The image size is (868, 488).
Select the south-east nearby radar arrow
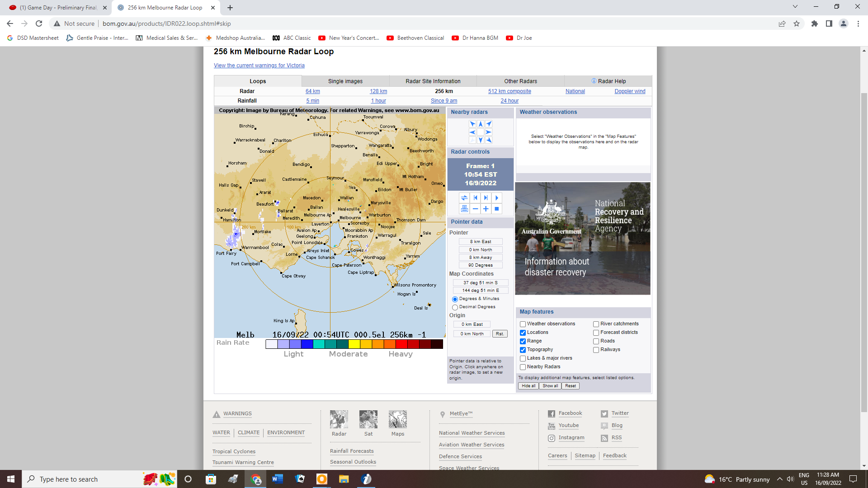click(x=489, y=140)
